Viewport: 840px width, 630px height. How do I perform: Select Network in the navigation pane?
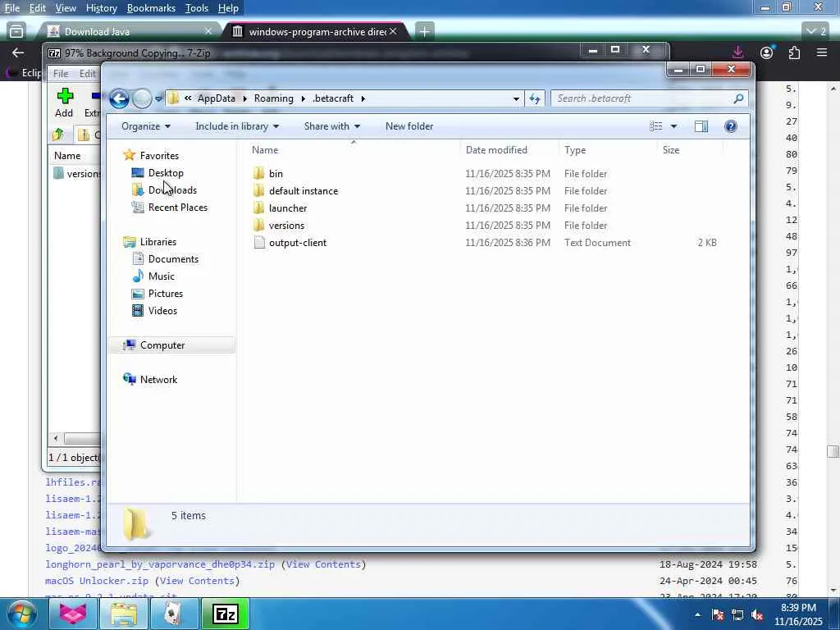[x=158, y=380]
